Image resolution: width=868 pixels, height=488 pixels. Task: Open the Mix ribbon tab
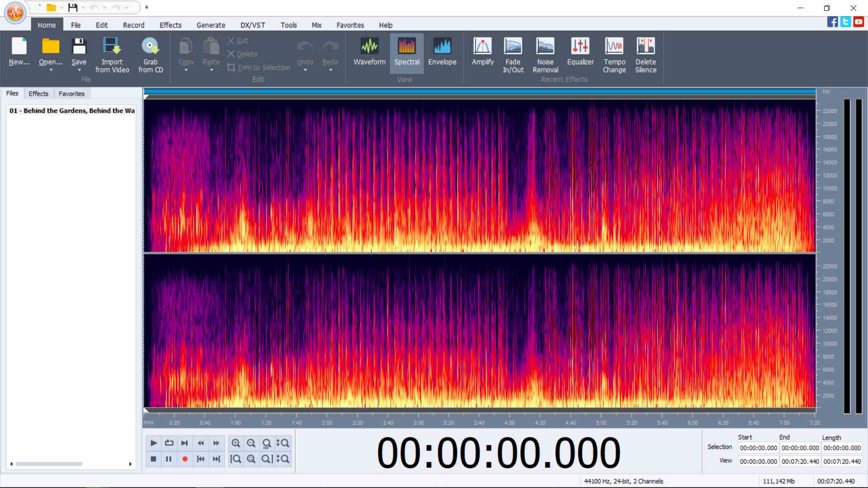click(x=316, y=25)
